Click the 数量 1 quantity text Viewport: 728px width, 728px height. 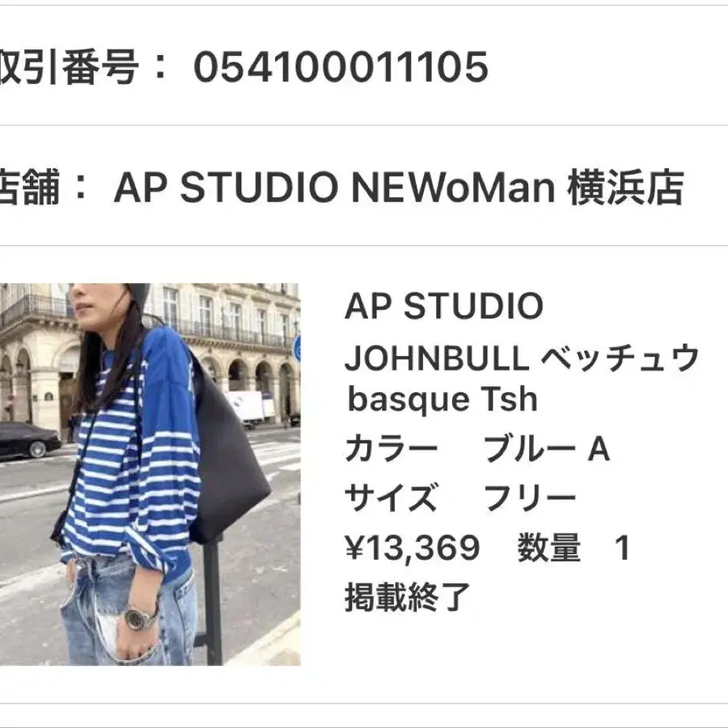(574, 548)
